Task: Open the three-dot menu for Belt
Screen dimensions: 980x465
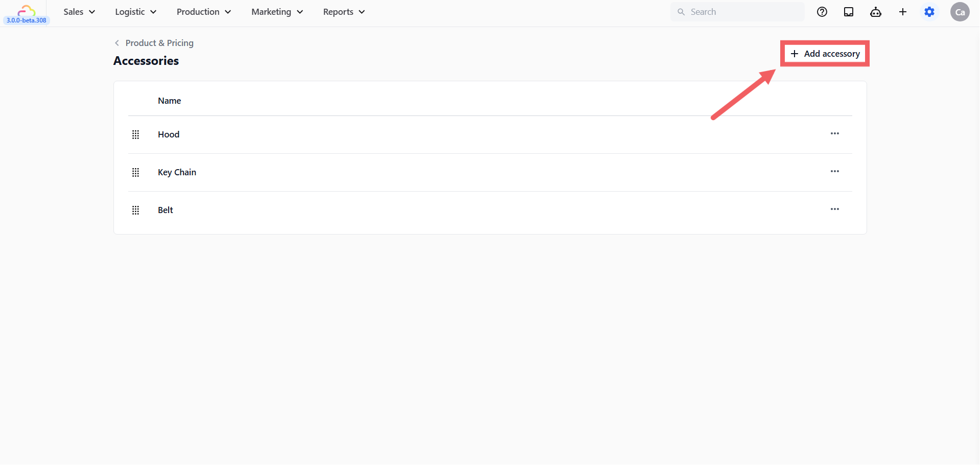Action: (x=835, y=209)
